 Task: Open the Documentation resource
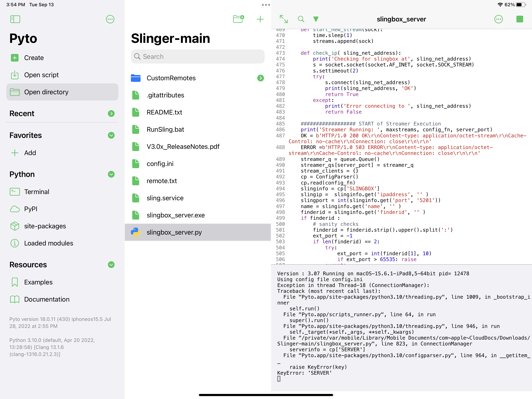coord(47,299)
